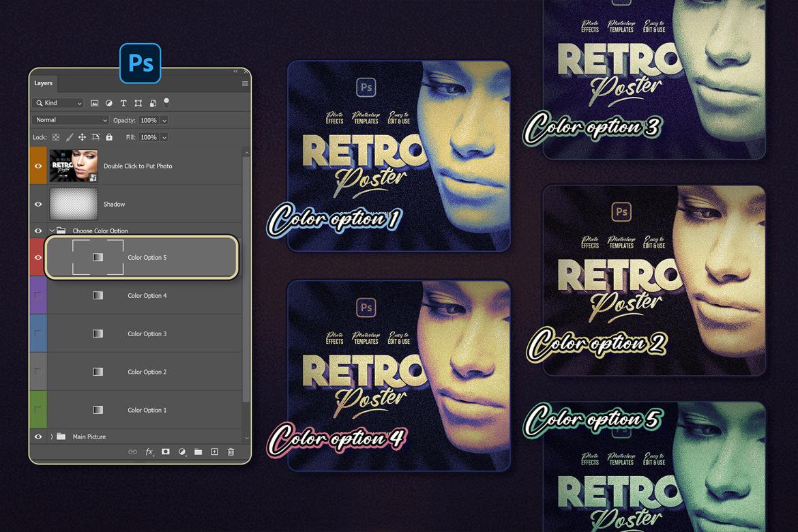
Task: Show the Color Option 2 layer
Action: [38, 372]
